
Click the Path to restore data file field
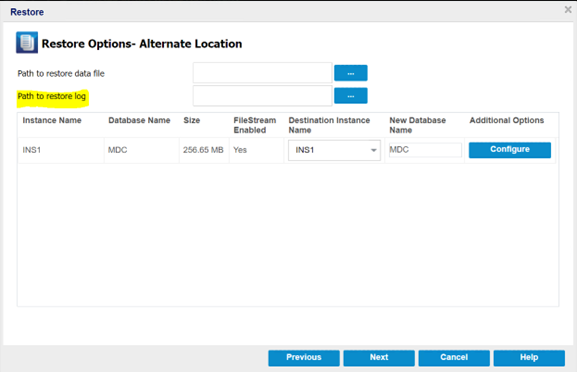(262, 73)
